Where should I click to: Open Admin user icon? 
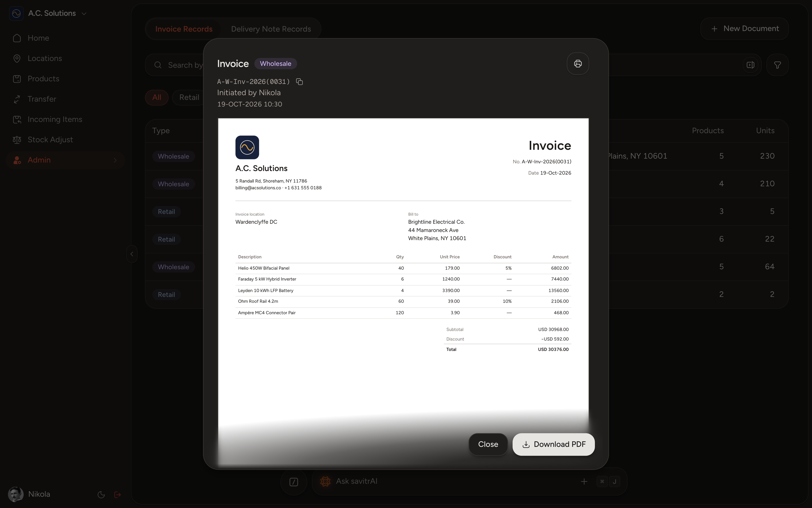(17, 160)
